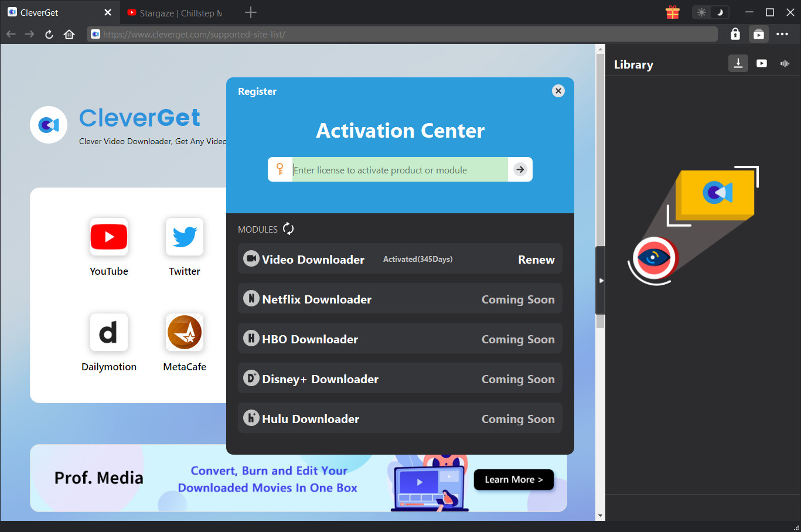The width and height of the screenshot is (801, 532).
Task: Click the address bar URL field
Action: pos(403,34)
